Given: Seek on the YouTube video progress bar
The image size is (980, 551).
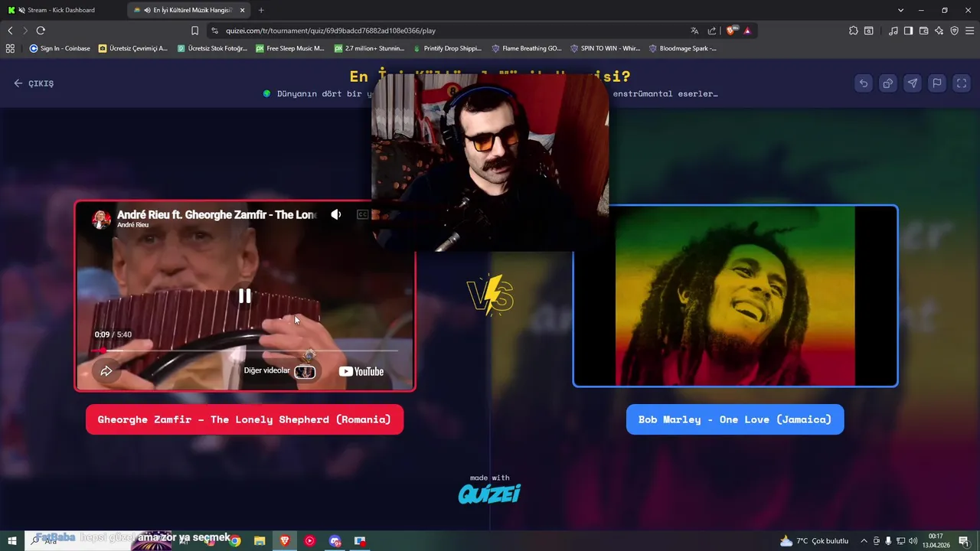Looking at the screenshot, I should 245,350.
